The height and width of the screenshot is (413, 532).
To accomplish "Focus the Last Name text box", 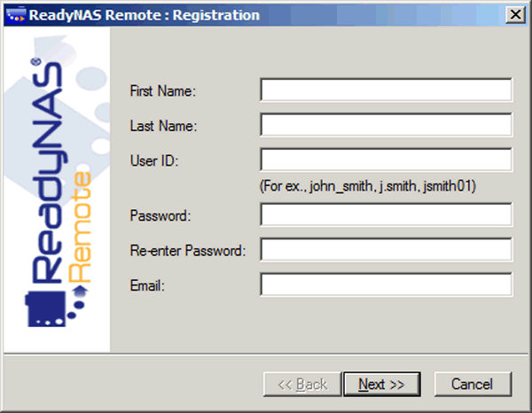I will click(386, 125).
